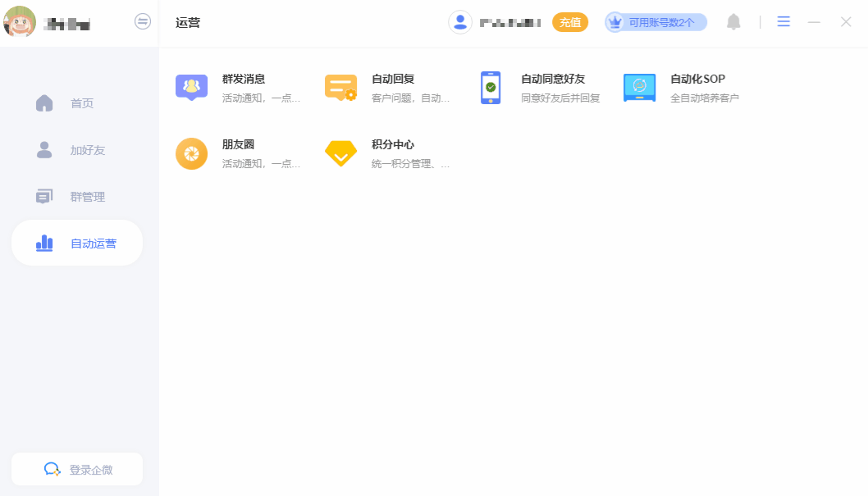Open the hamburger menu in the title bar

point(783,21)
